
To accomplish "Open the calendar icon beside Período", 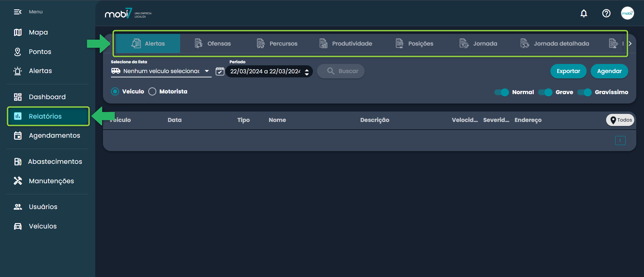I will [220, 71].
